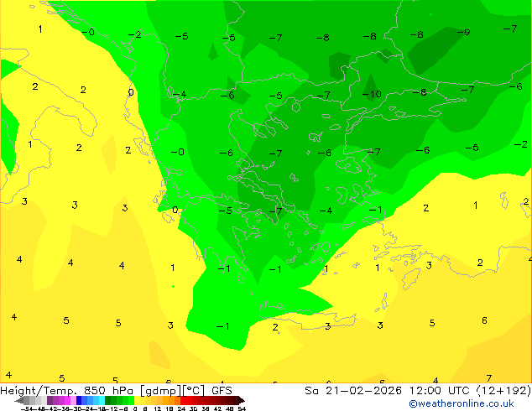
Task: Select the dark purple -42°C legend swatch
Action: coord(50,400)
